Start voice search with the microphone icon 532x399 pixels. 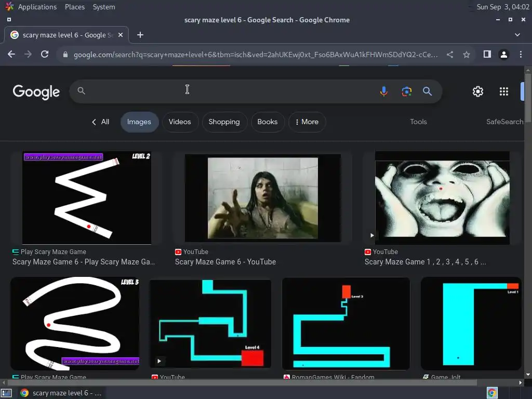pos(384,91)
